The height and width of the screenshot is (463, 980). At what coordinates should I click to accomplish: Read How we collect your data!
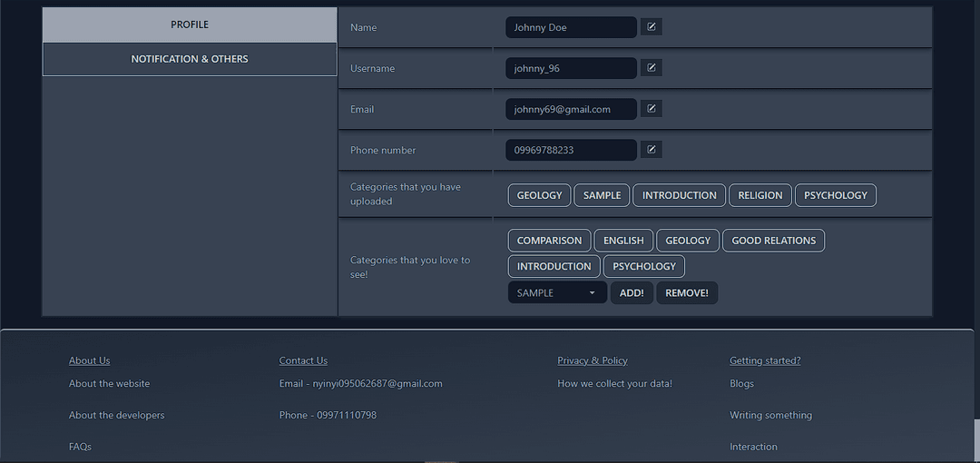(x=615, y=383)
